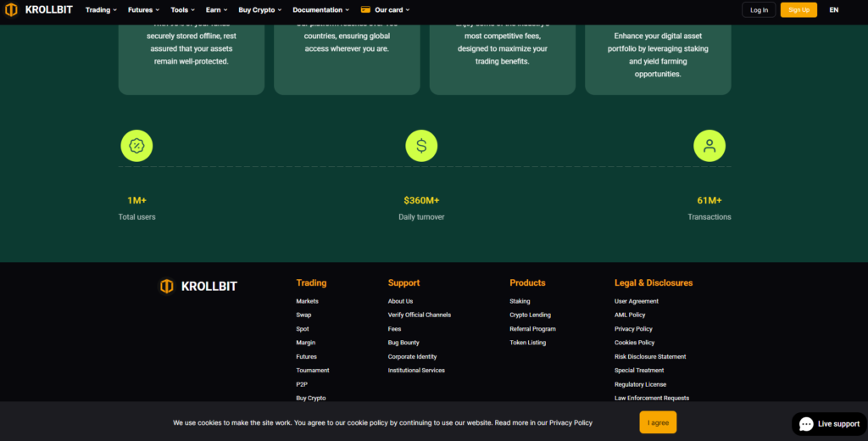The width and height of the screenshot is (868, 441).
Task: Click the Log In button
Action: (759, 10)
